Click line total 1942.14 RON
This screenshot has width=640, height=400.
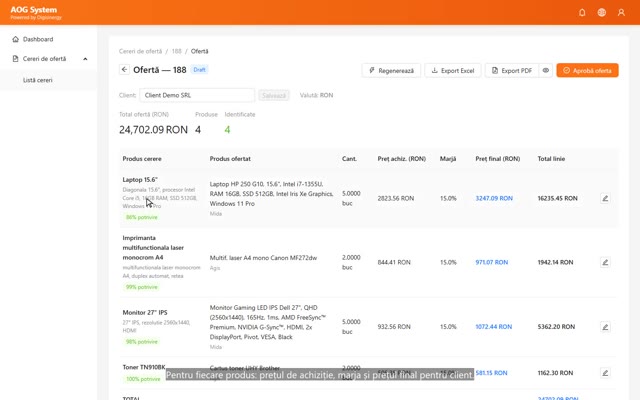[x=555, y=262]
